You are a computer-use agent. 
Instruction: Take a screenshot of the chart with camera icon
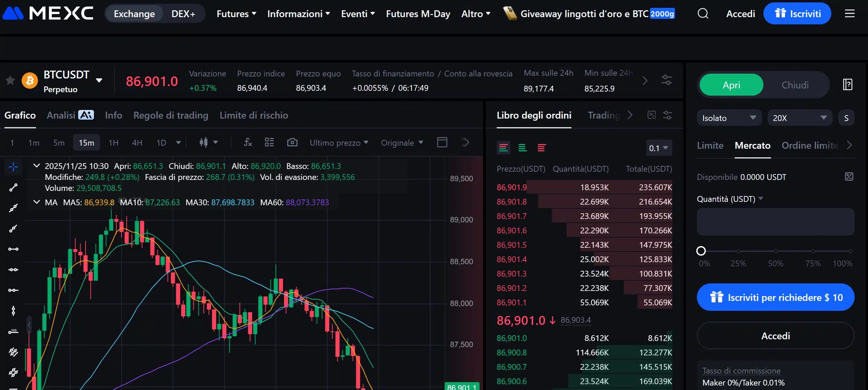(292, 142)
